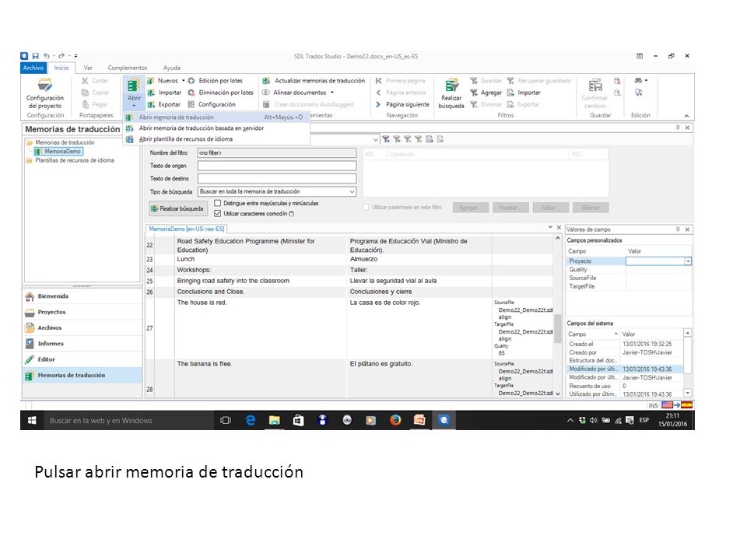The height and width of the screenshot is (560, 747).
Task: Select the MemoriaDemo [en-US->es-ES] tab
Action: click(186, 229)
